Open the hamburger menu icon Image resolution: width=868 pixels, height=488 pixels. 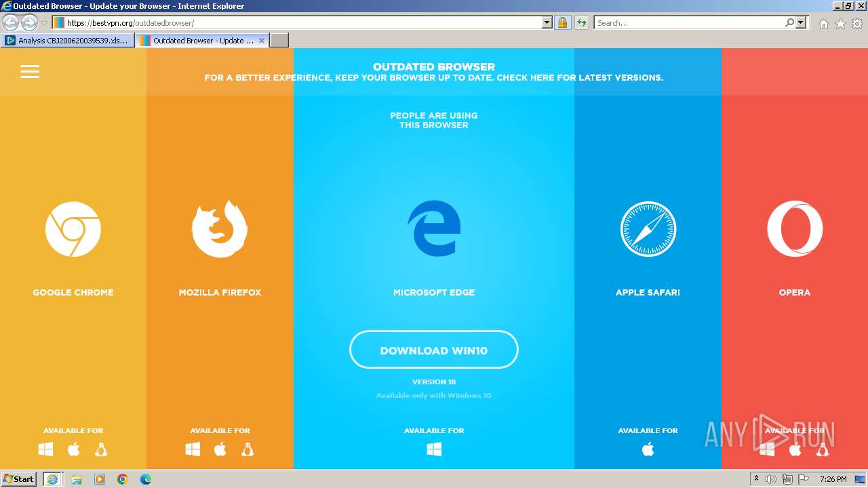coord(30,71)
